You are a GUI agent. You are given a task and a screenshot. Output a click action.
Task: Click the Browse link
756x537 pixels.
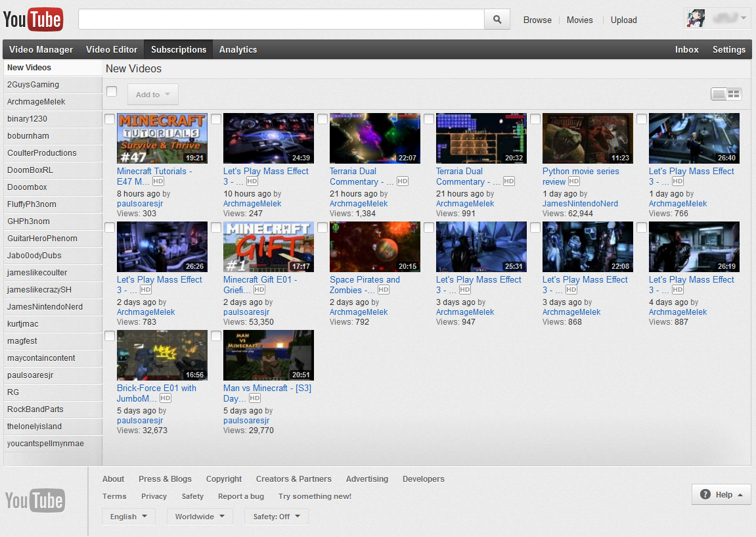coord(537,20)
